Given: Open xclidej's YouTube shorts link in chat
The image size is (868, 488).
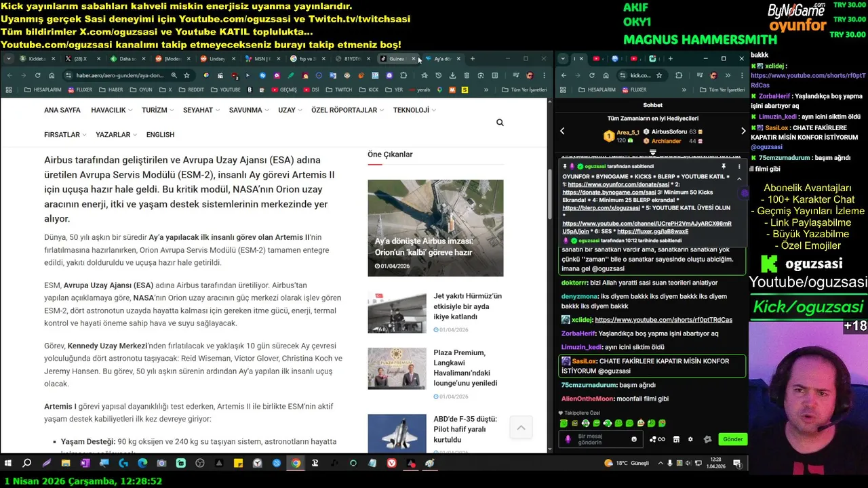Looking at the screenshot, I should (663, 320).
